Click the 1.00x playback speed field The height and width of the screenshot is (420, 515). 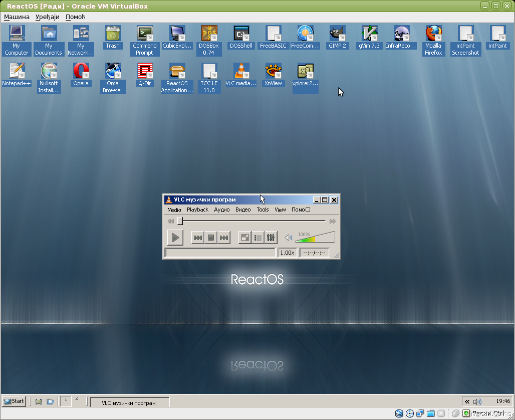click(x=287, y=253)
